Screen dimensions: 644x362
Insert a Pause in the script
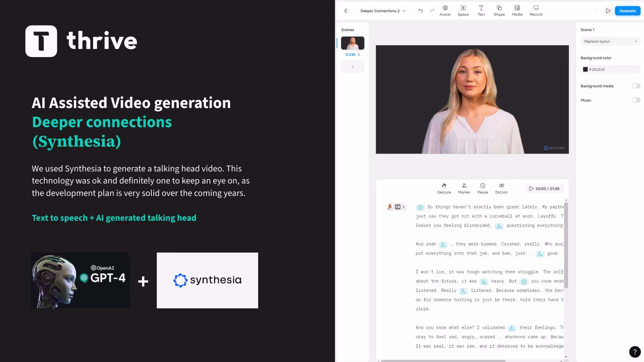coord(483,189)
